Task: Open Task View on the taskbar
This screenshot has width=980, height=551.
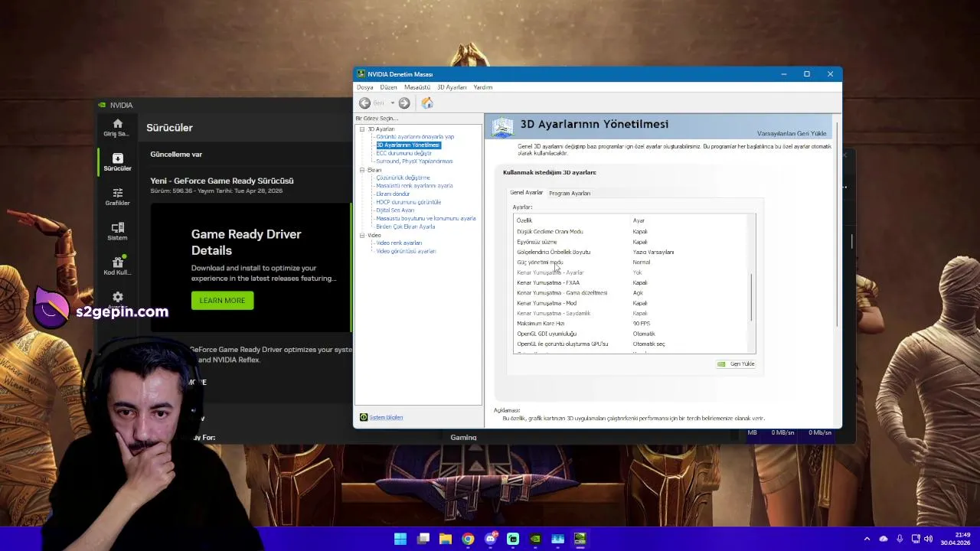Action: 423,539
